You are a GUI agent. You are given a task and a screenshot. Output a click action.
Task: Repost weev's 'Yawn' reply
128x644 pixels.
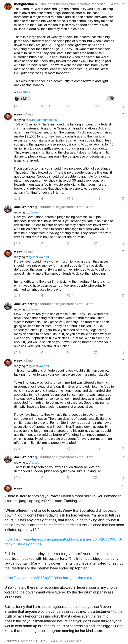(x=95, y=449)
